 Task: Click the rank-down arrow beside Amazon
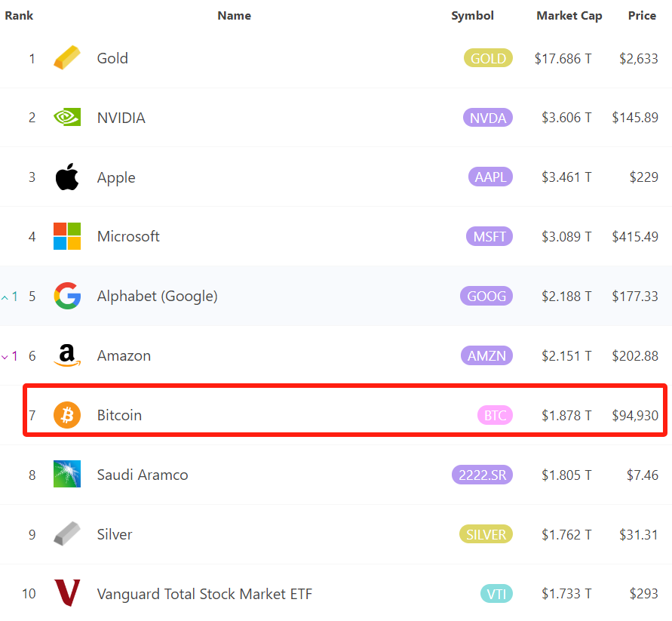[5, 357]
